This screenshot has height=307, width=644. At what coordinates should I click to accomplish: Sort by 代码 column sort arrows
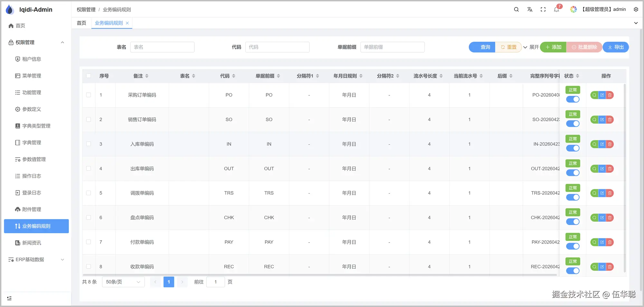coord(234,76)
